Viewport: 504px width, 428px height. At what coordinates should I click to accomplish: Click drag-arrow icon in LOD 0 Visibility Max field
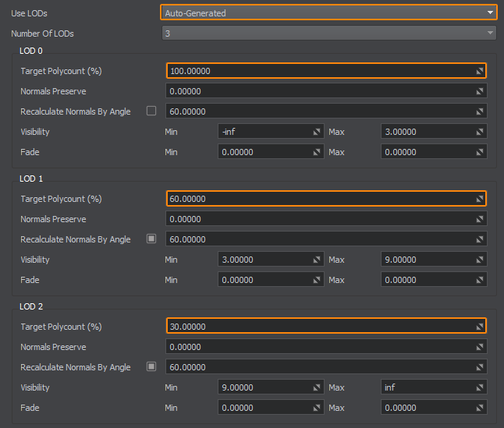pos(481,132)
